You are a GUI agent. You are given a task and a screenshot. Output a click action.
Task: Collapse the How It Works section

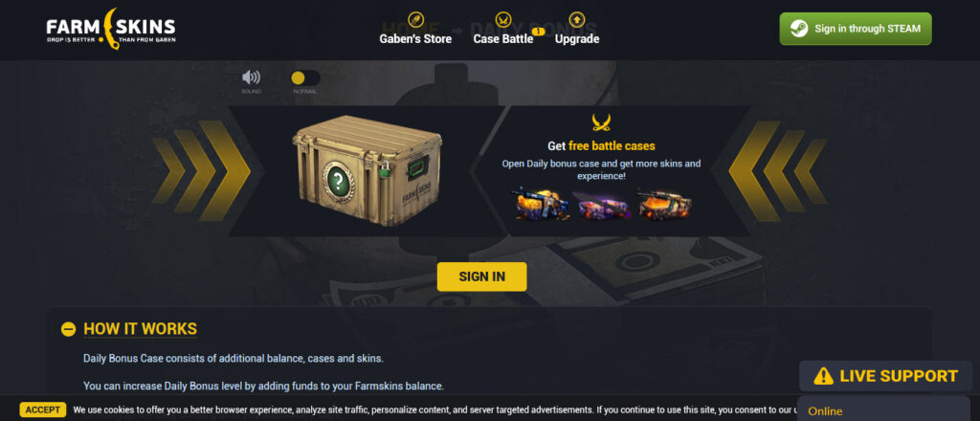pos(68,329)
